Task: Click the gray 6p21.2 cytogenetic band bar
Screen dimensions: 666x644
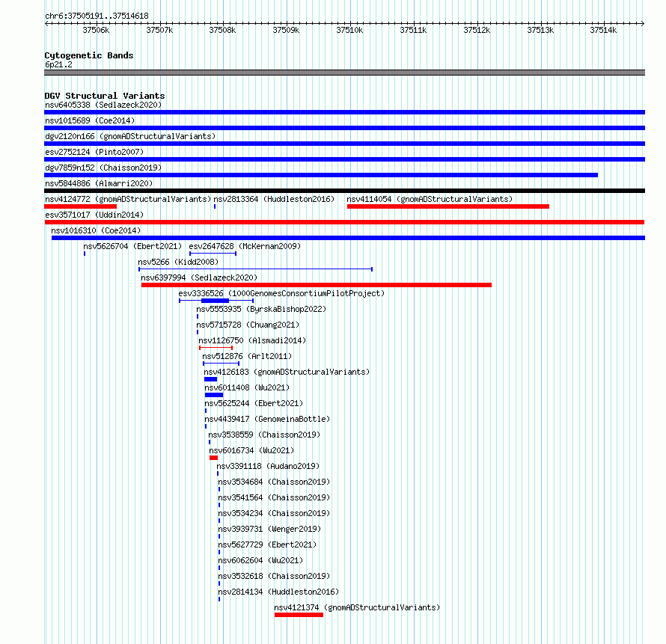Action: coord(344,73)
